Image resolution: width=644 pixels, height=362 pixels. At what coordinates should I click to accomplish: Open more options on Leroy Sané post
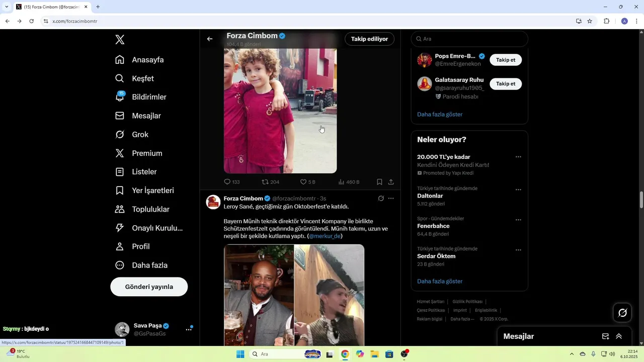click(x=391, y=199)
